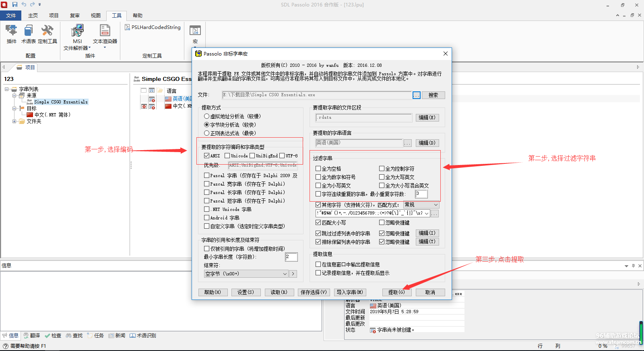Launch the PSLHardCodedString tool
This screenshot has width=644, height=351.
click(153, 27)
